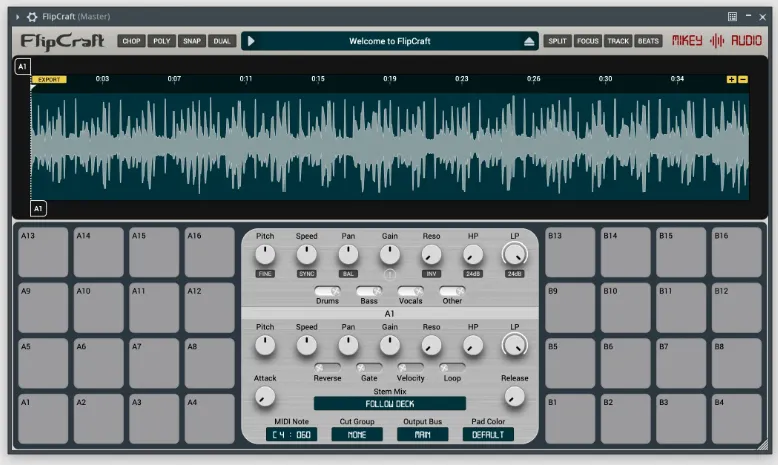Trigger pad A16
Viewport: 778px width, 465px height.
tap(209, 252)
